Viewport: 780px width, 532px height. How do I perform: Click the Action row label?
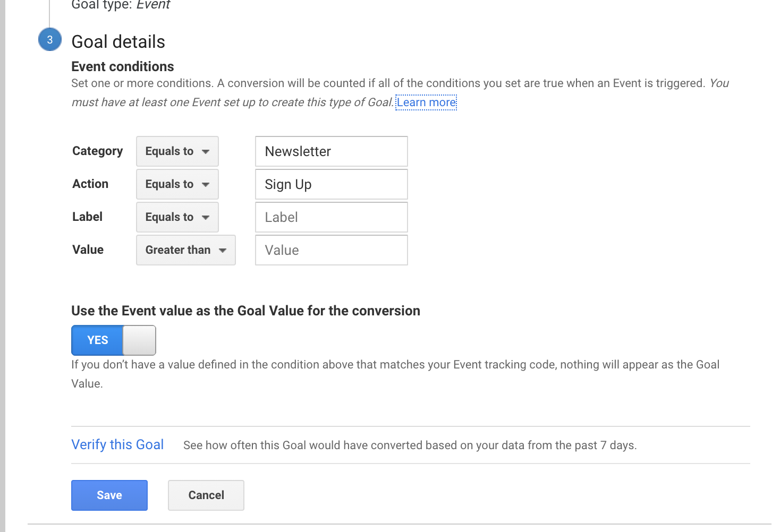pos(90,184)
